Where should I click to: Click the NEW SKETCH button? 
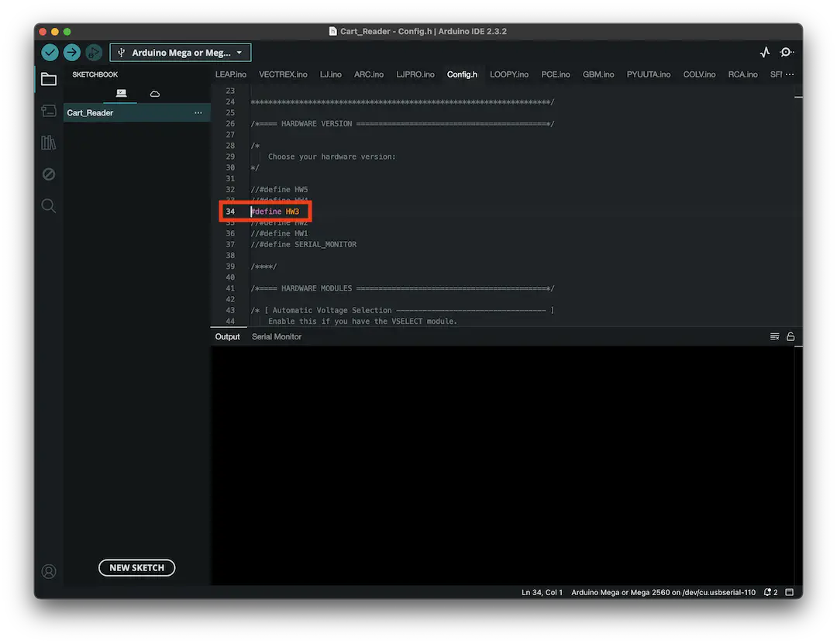coord(136,567)
